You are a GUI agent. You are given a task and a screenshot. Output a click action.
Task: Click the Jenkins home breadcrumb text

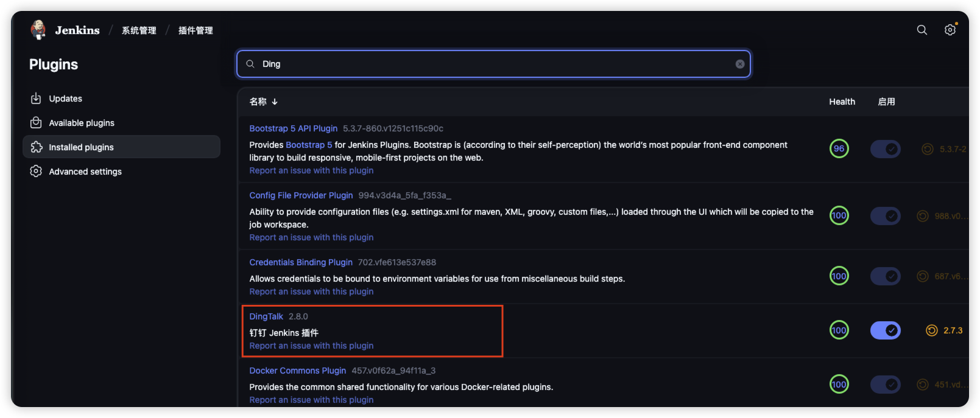(x=77, y=30)
